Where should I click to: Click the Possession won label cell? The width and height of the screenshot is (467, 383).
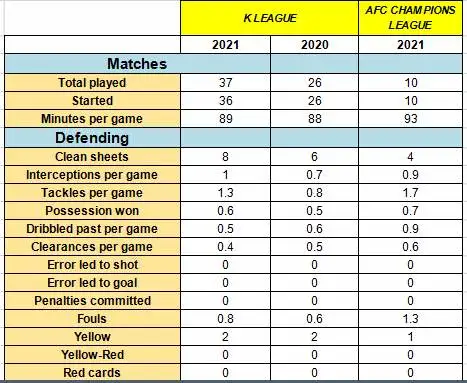pos(92,211)
